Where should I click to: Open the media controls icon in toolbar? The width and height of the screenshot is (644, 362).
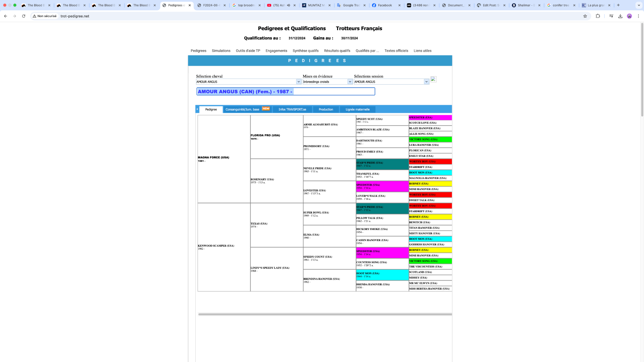(x=611, y=16)
